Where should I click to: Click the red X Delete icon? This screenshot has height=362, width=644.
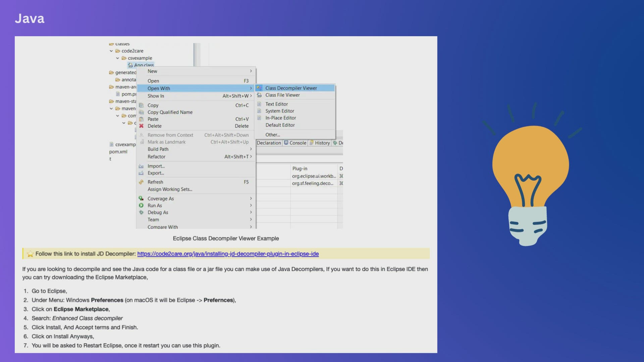point(141,126)
